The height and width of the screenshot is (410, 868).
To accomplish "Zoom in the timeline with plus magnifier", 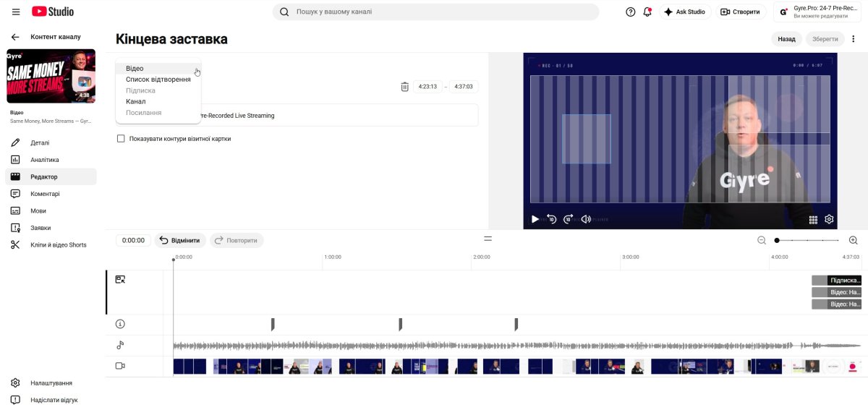I will (x=853, y=240).
